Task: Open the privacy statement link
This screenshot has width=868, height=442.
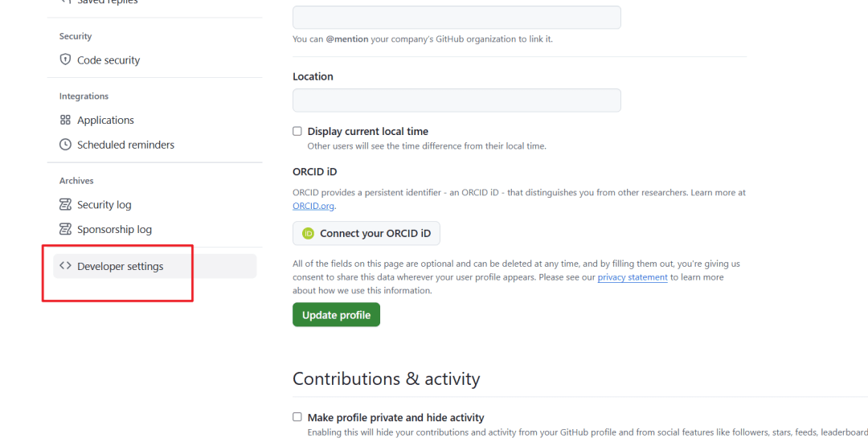Action: (x=633, y=277)
